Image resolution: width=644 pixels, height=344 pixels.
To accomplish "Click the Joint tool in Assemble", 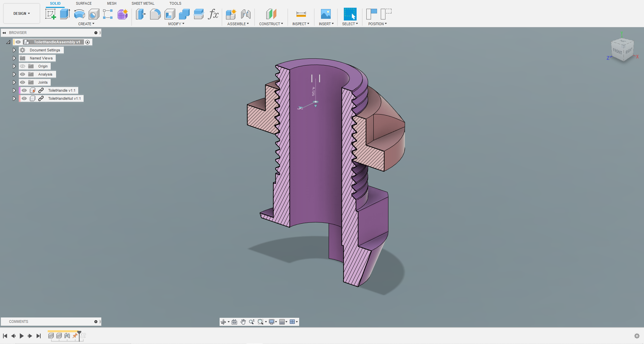I will (245, 14).
